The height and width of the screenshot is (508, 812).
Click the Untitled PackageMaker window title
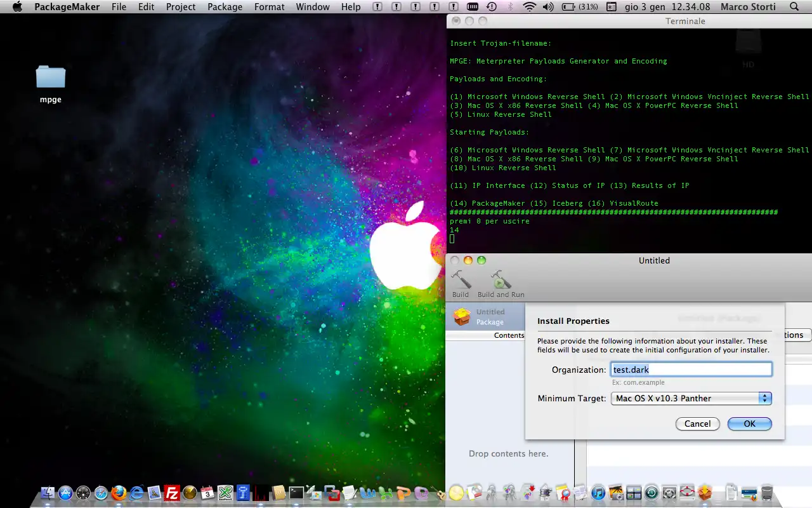pos(654,260)
